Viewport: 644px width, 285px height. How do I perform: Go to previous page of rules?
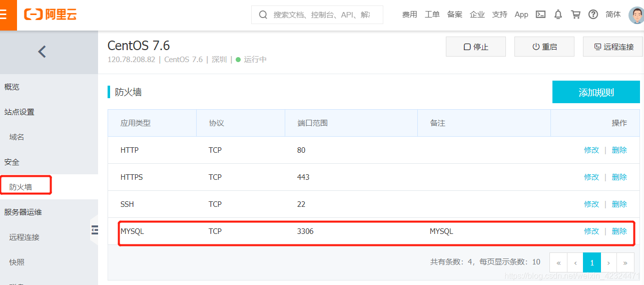pos(575,262)
